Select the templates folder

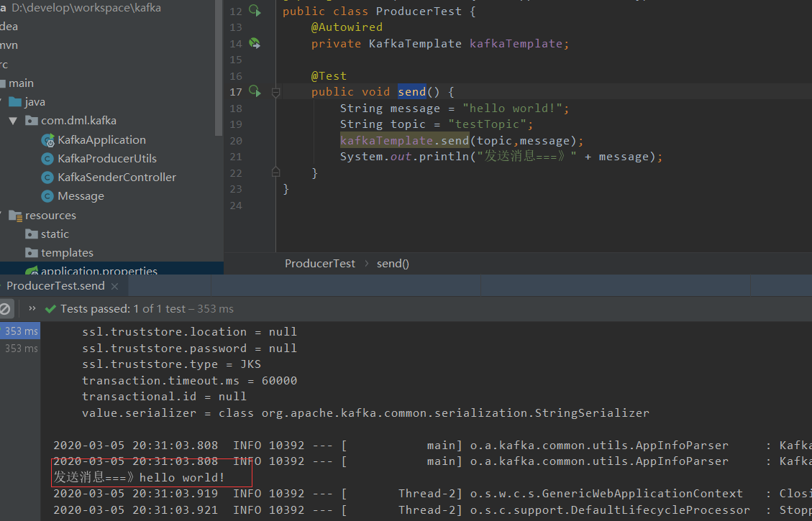click(x=68, y=252)
